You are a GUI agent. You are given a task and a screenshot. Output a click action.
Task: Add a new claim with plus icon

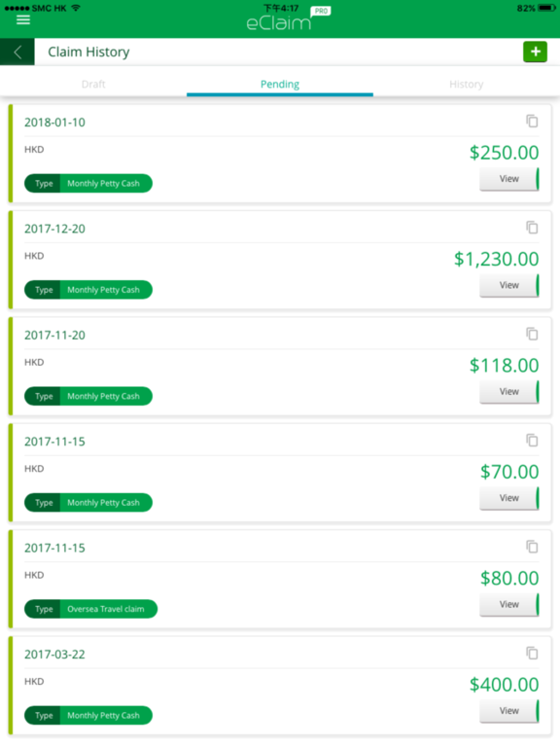pos(535,52)
